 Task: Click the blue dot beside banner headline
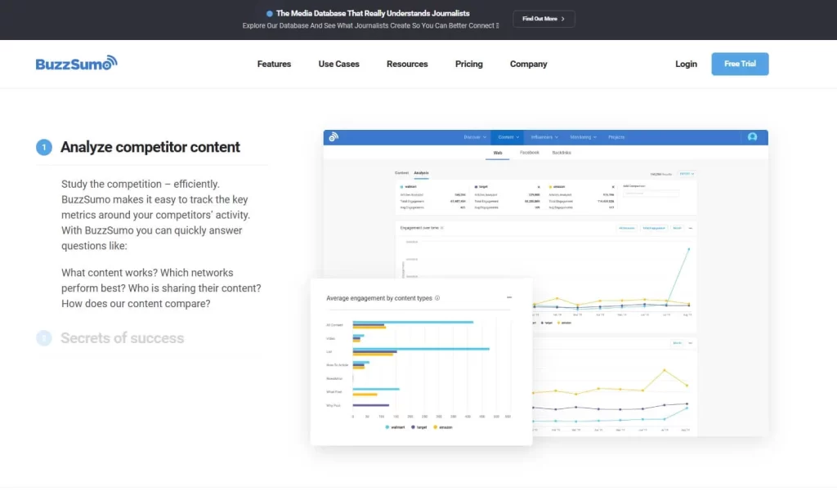[x=270, y=14]
